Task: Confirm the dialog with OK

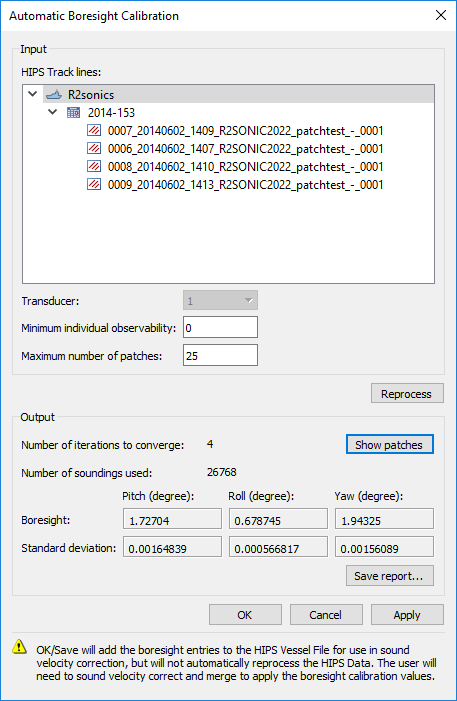Action: [245, 615]
